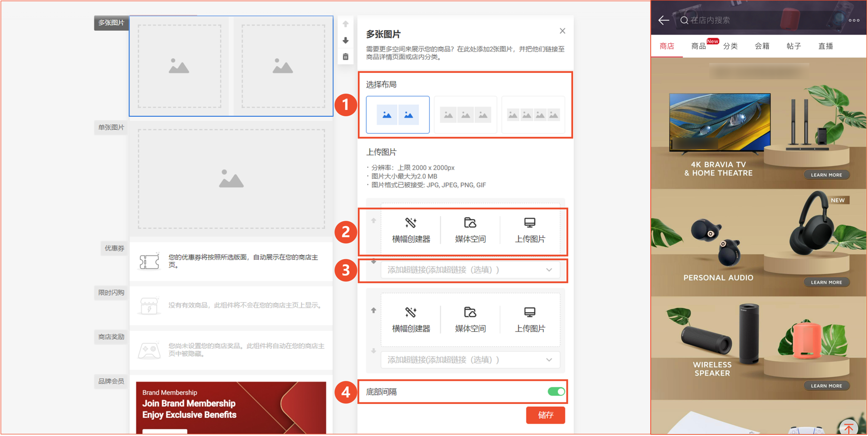
Task: Toggle the 底部间隔 switch
Action: (x=556, y=392)
